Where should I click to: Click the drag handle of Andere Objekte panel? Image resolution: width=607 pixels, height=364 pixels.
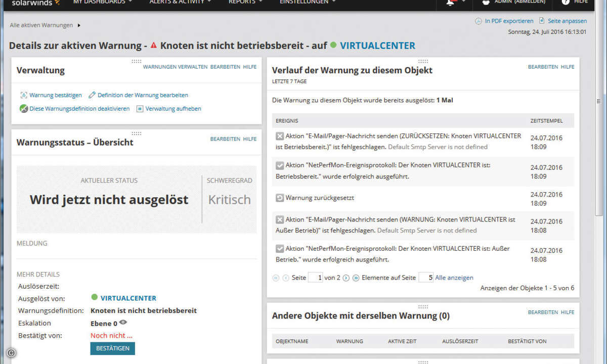tap(423, 306)
